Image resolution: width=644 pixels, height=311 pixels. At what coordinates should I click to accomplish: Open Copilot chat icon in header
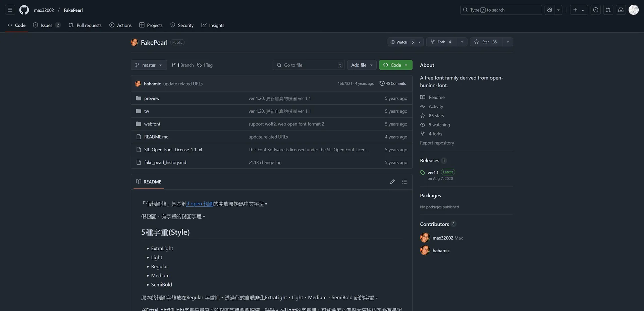549,10
